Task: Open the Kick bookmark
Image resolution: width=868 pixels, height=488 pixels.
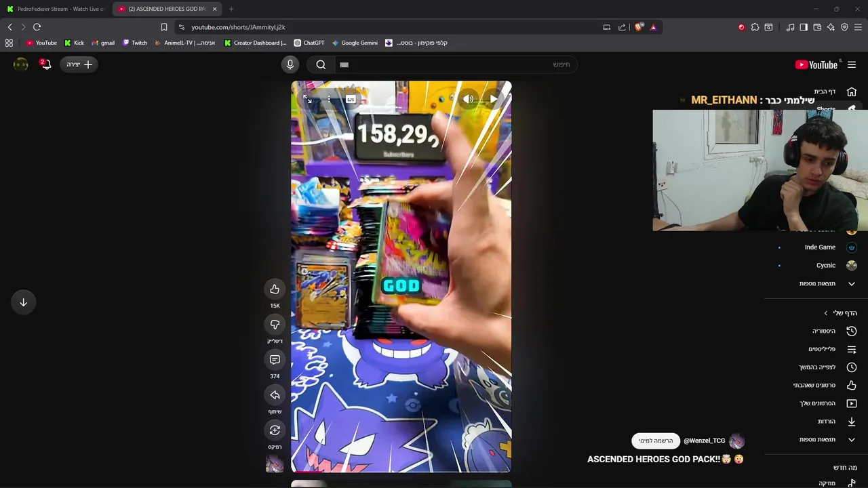Action: [x=74, y=43]
